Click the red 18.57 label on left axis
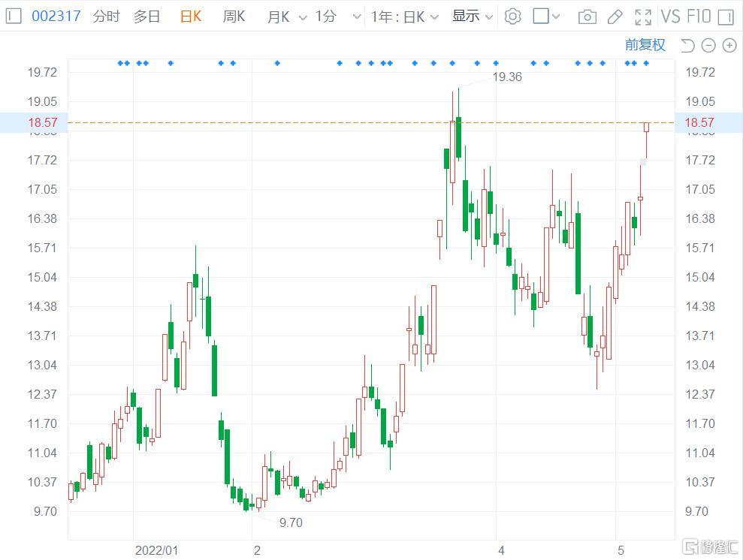 pyautogui.click(x=42, y=122)
